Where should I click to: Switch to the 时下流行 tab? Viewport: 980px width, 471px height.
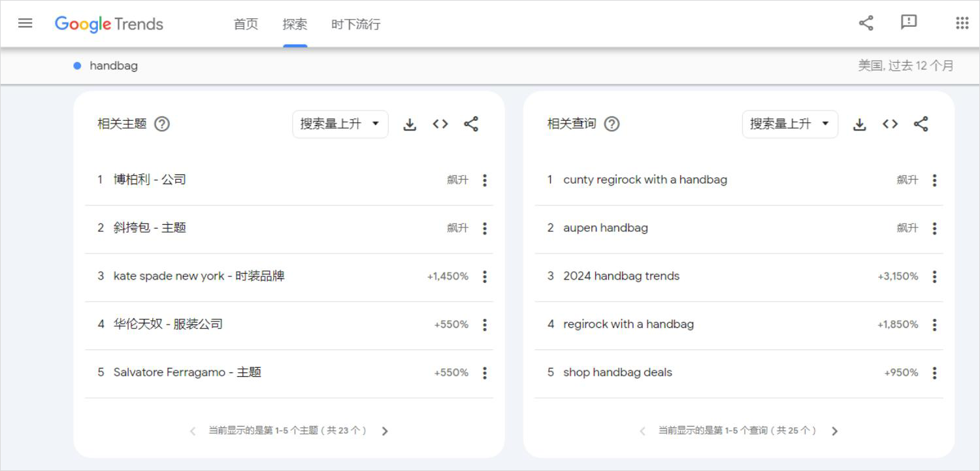click(x=355, y=24)
